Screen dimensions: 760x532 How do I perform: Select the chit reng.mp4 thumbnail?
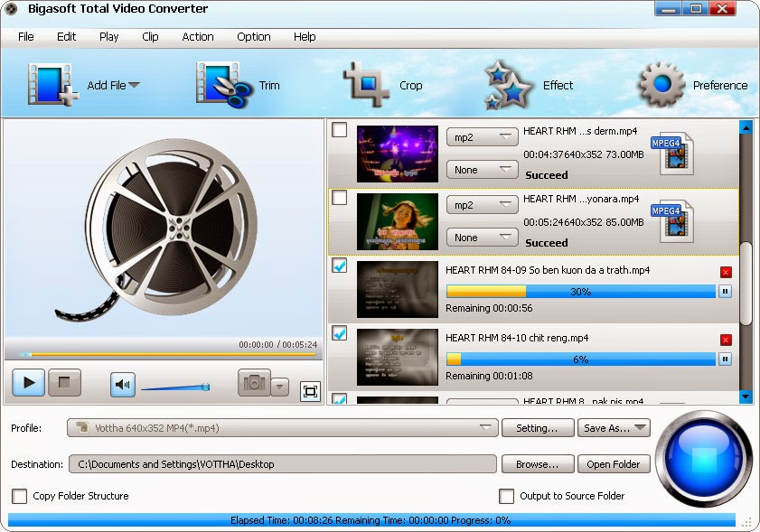tap(398, 357)
